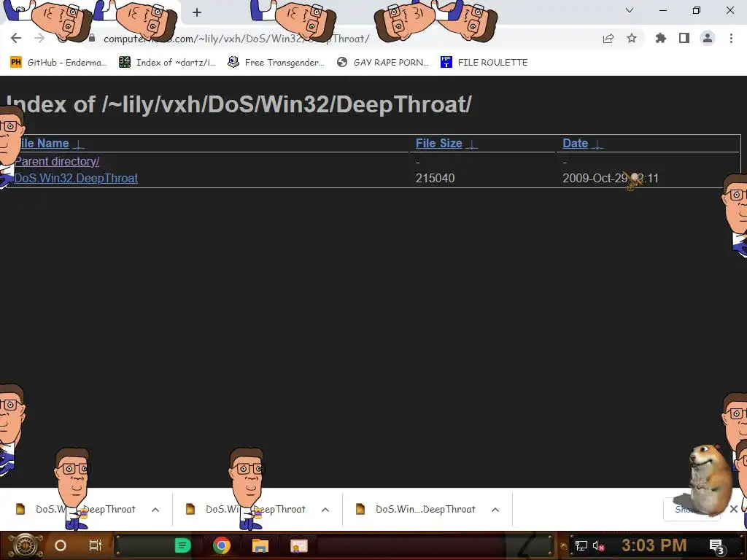The width and height of the screenshot is (747, 560).
Task: Sort listing by File Size header
Action: pyautogui.click(x=446, y=144)
